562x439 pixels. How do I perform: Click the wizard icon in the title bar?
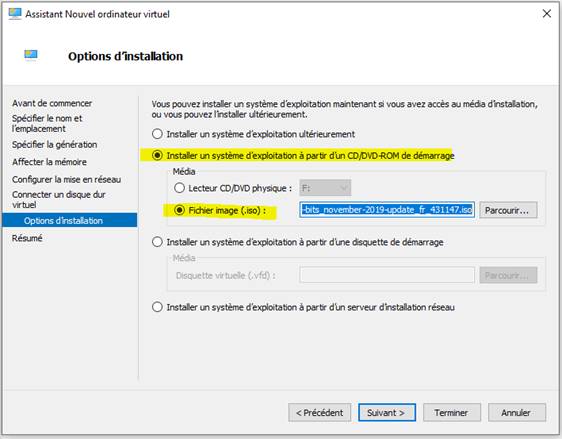15,14
